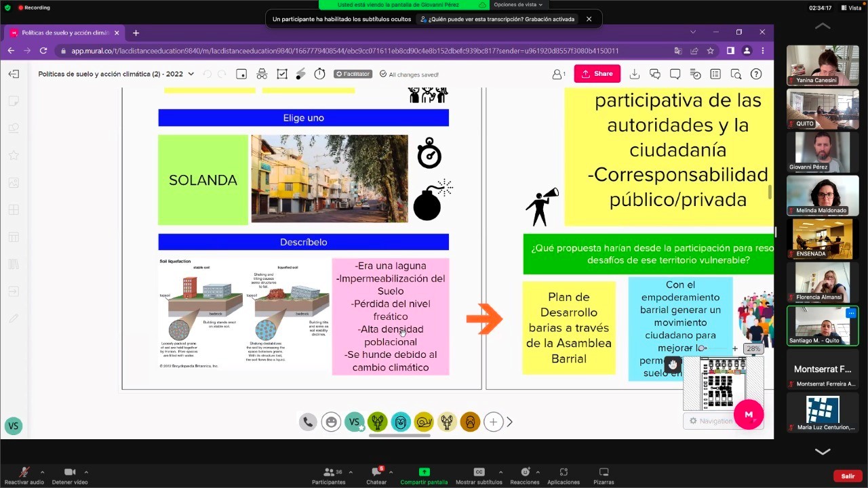Image resolution: width=868 pixels, height=488 pixels.
Task: Select the draw pencil tool in Mural sidebar
Action: tap(14, 318)
